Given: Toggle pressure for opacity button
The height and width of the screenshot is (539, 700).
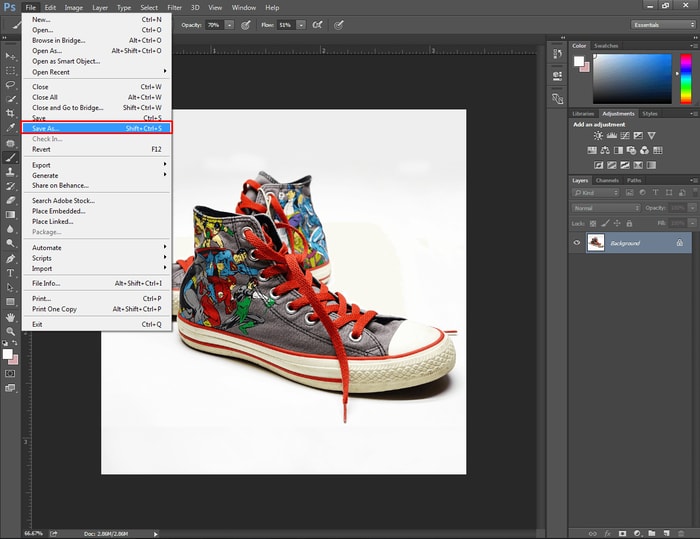Looking at the screenshot, I should point(246,25).
